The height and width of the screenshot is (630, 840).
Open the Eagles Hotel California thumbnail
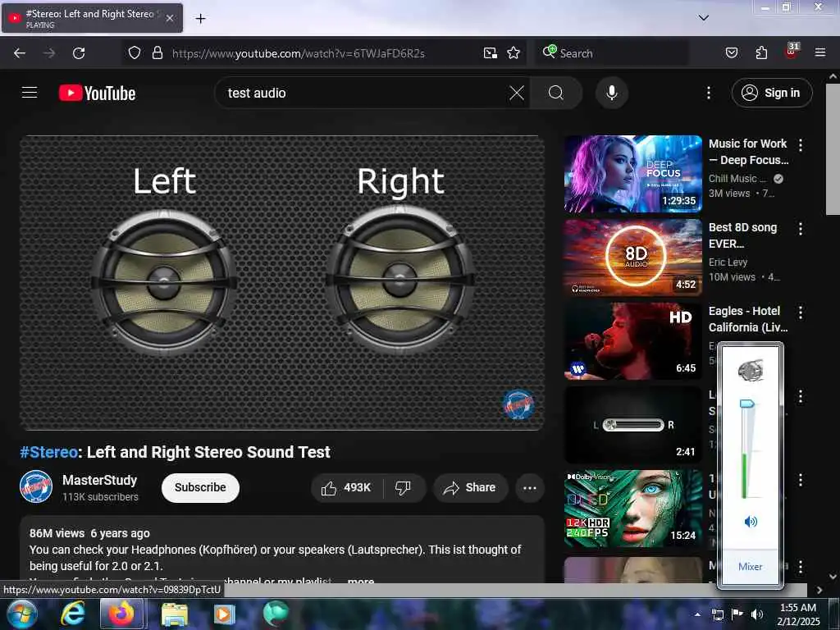tap(632, 340)
